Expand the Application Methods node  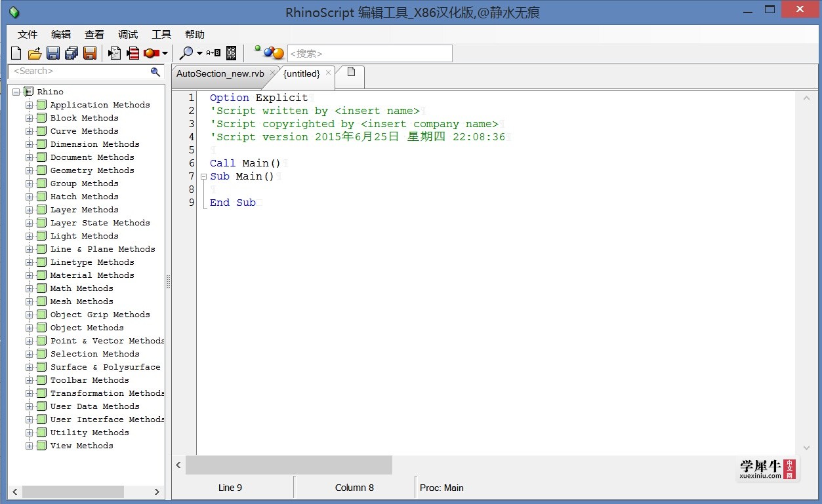(x=29, y=105)
